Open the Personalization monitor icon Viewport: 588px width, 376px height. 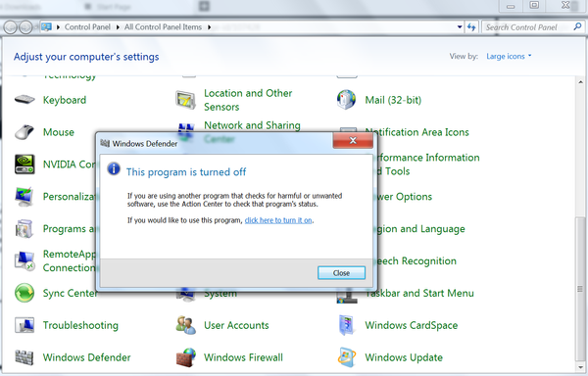pos(24,197)
